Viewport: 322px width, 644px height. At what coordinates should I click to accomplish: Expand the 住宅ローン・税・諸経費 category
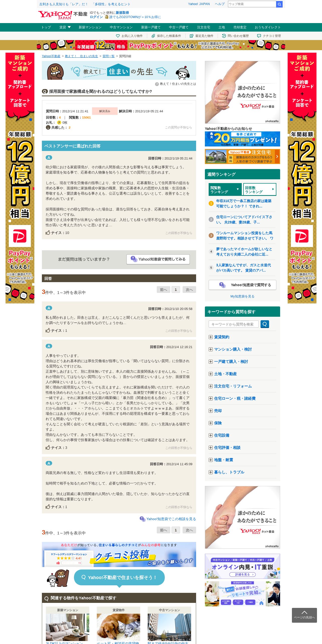coord(211,398)
